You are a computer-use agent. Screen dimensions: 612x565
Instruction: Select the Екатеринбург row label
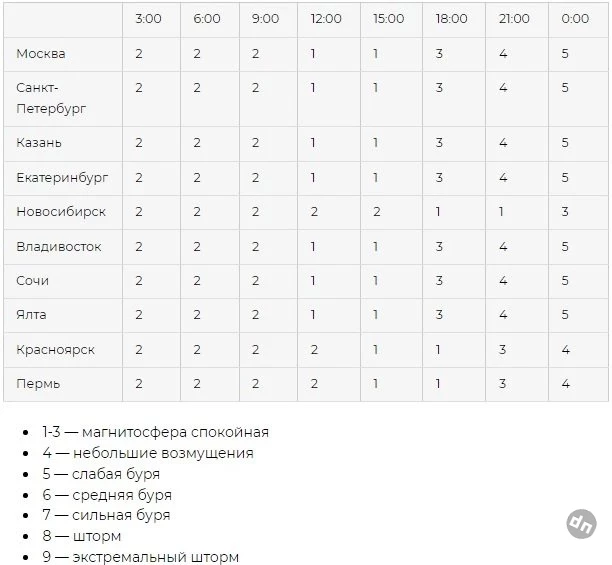[x=62, y=178]
